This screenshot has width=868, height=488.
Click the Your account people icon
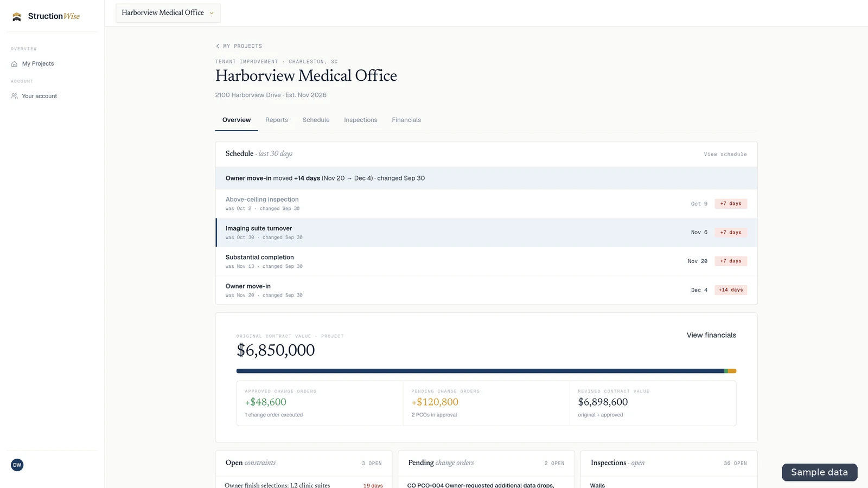[15, 96]
